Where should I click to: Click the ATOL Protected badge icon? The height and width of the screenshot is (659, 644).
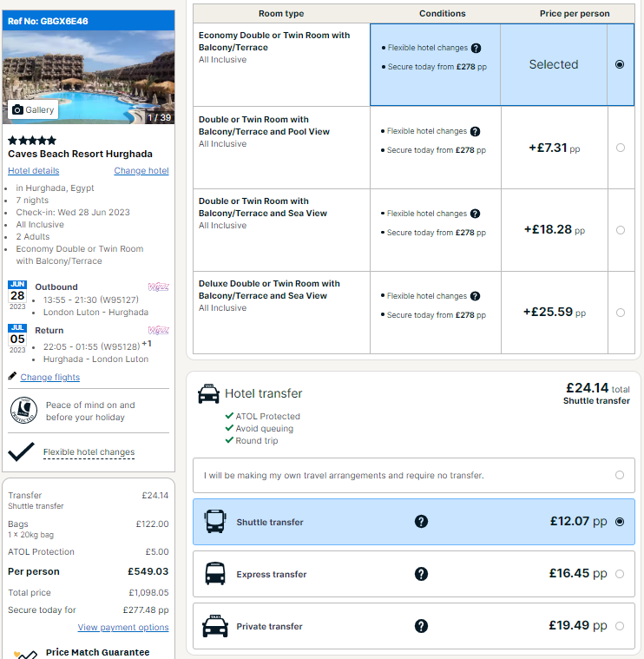23,410
